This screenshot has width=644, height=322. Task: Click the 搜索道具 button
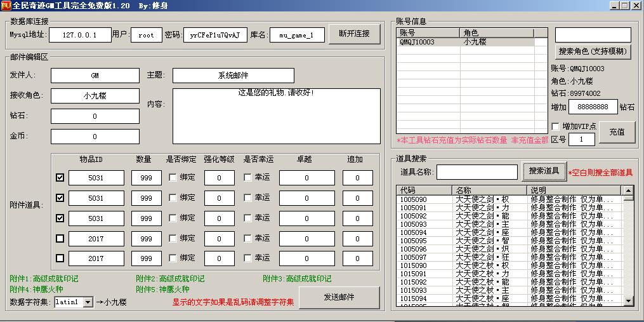[544, 171]
